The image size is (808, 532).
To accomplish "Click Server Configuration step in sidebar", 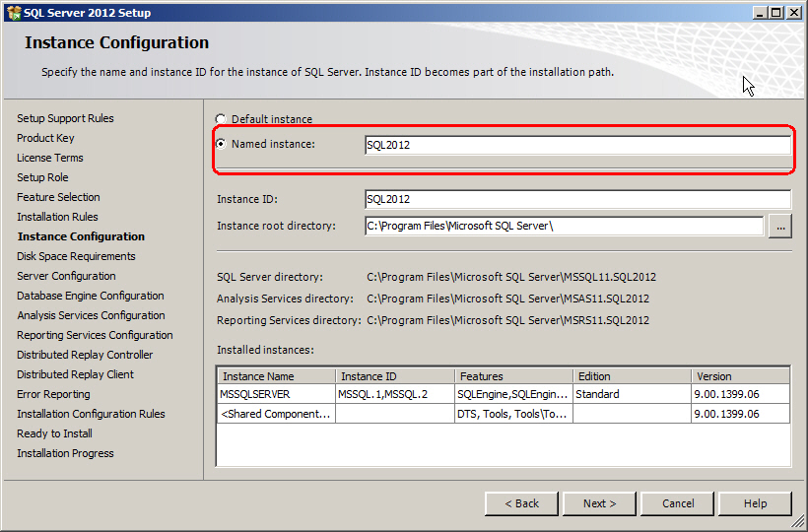I will click(x=66, y=276).
